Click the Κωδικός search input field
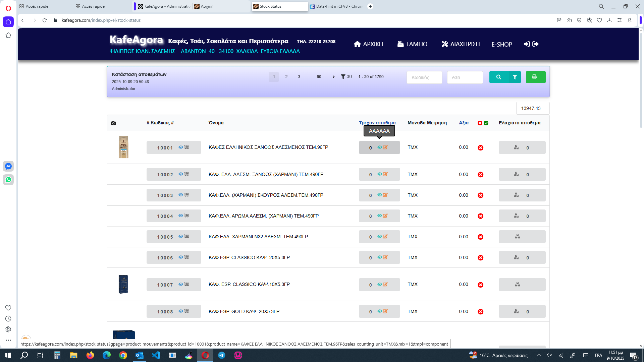The width and height of the screenshot is (644, 362). pyautogui.click(x=424, y=77)
